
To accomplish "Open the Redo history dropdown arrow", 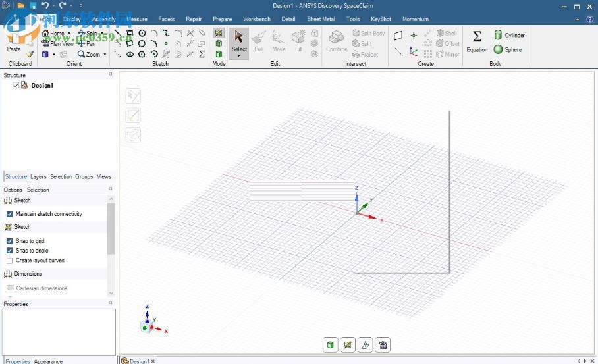I will (x=71, y=5).
